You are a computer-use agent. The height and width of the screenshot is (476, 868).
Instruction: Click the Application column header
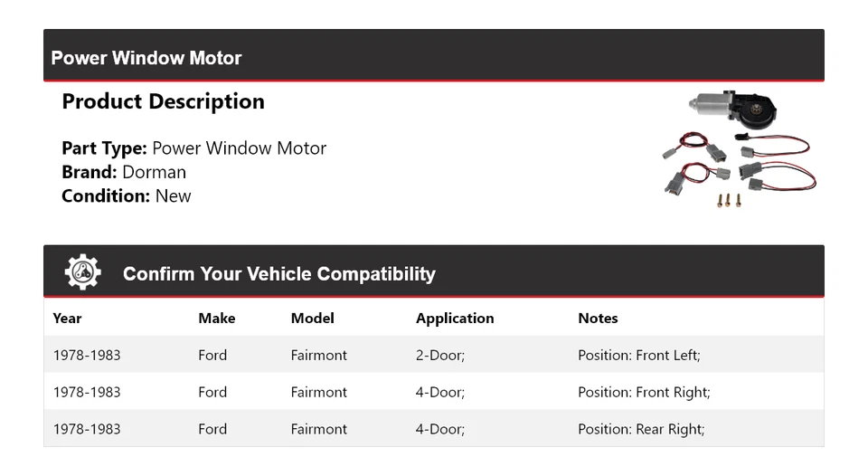tap(455, 318)
